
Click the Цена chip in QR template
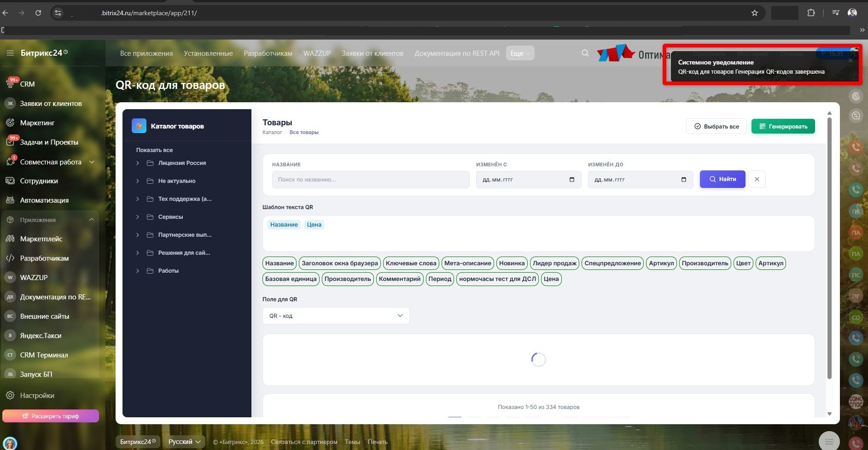point(314,225)
